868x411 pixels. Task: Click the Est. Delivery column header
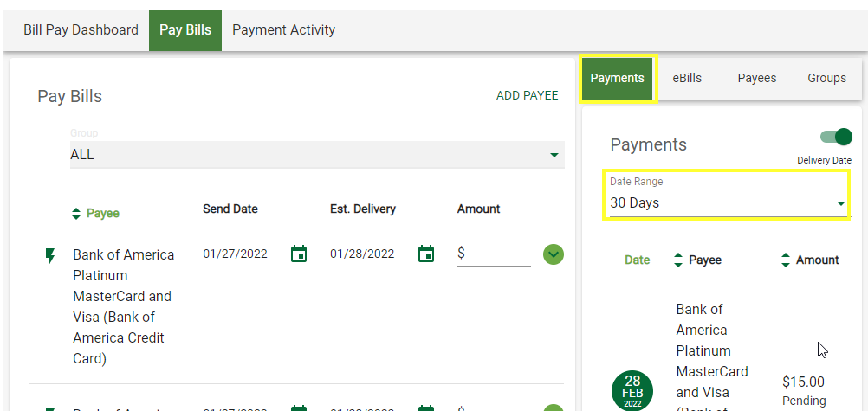coord(363,209)
